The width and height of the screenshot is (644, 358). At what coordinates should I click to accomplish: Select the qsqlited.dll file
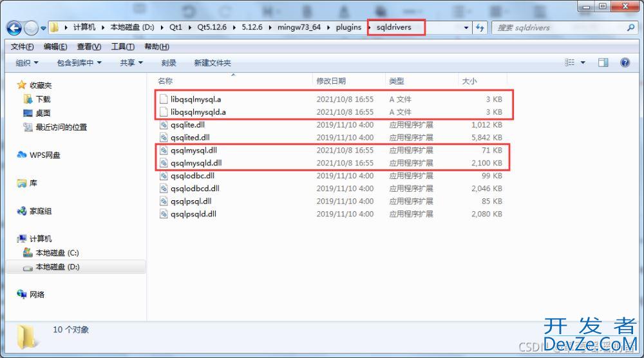click(190, 138)
